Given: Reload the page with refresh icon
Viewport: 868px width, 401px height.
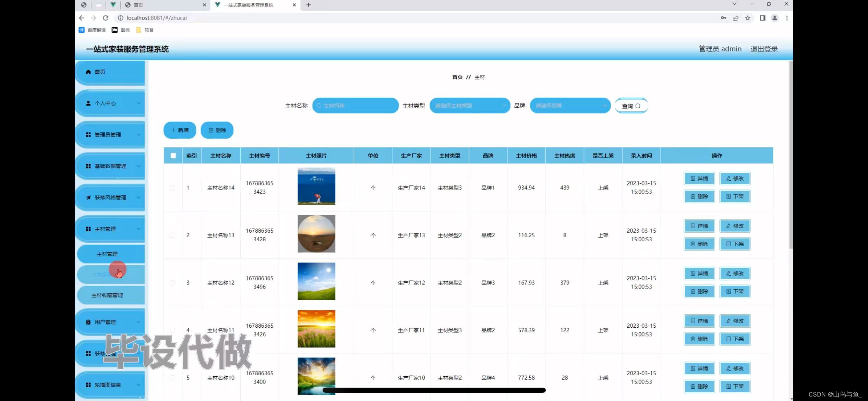Looking at the screenshot, I should [x=106, y=18].
